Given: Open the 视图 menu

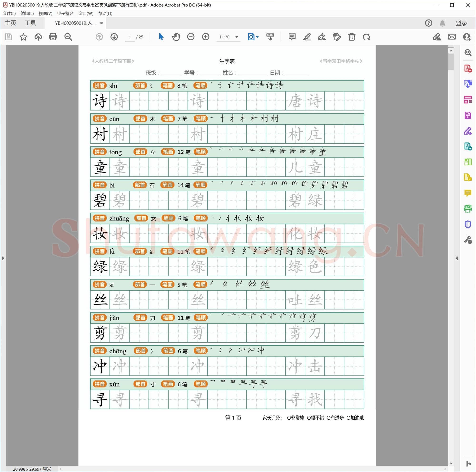Looking at the screenshot, I should coord(45,14).
